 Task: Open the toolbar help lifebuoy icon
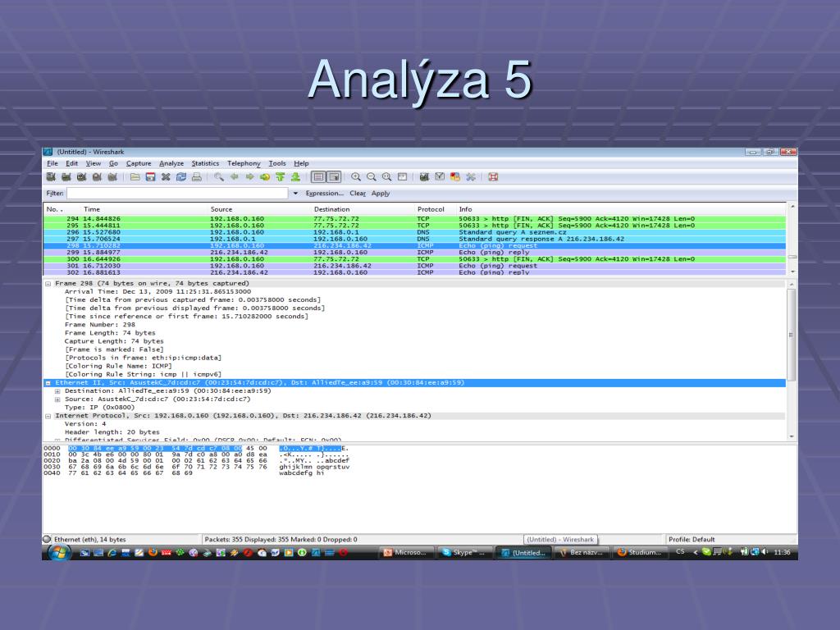pos(493,177)
